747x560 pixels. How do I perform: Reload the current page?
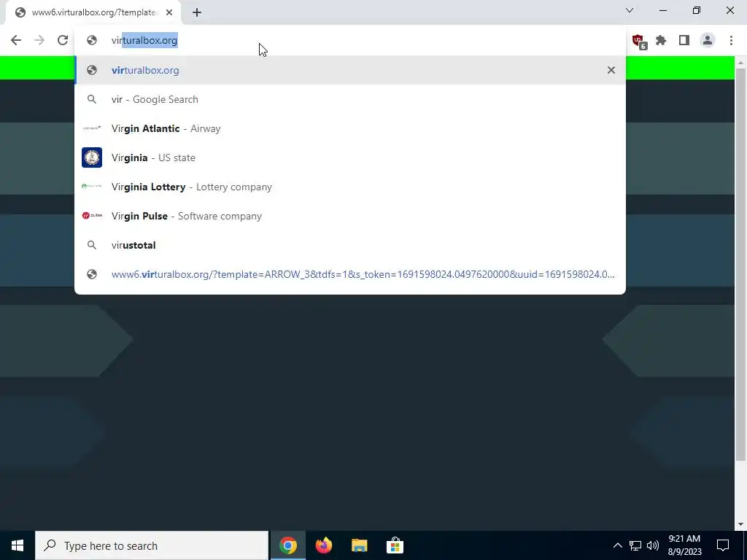click(63, 40)
